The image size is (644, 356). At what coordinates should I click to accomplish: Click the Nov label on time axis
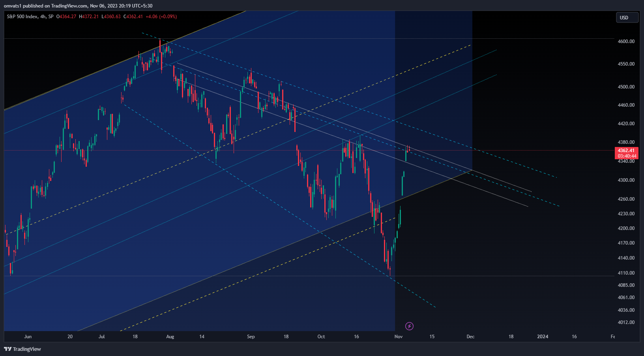pos(399,337)
